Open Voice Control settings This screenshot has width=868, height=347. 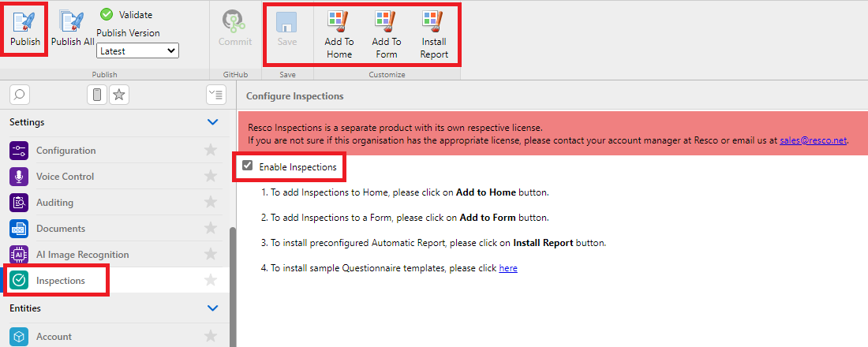coord(65,177)
